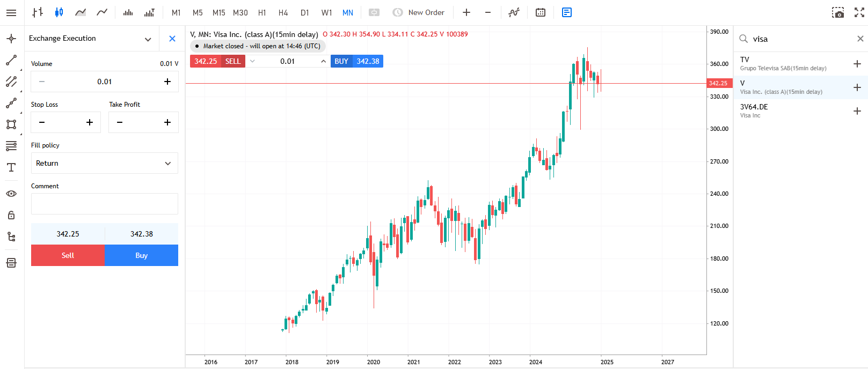Enter fullscreen mode

(x=859, y=12)
